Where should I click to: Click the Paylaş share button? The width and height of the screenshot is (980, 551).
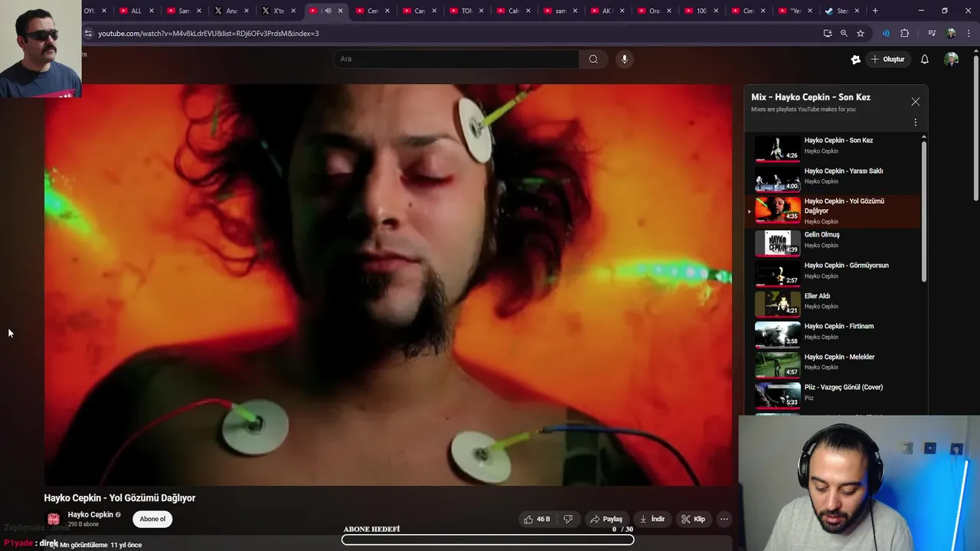tap(606, 519)
